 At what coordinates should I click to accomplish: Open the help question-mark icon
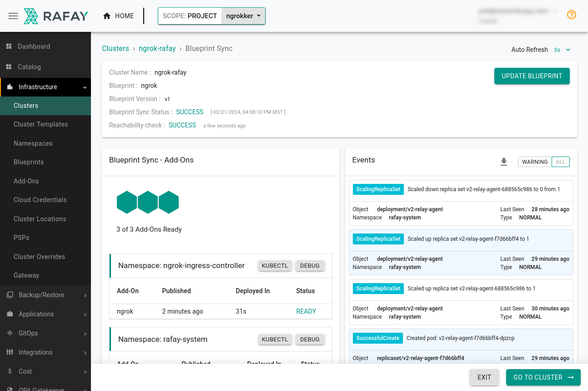click(x=571, y=15)
